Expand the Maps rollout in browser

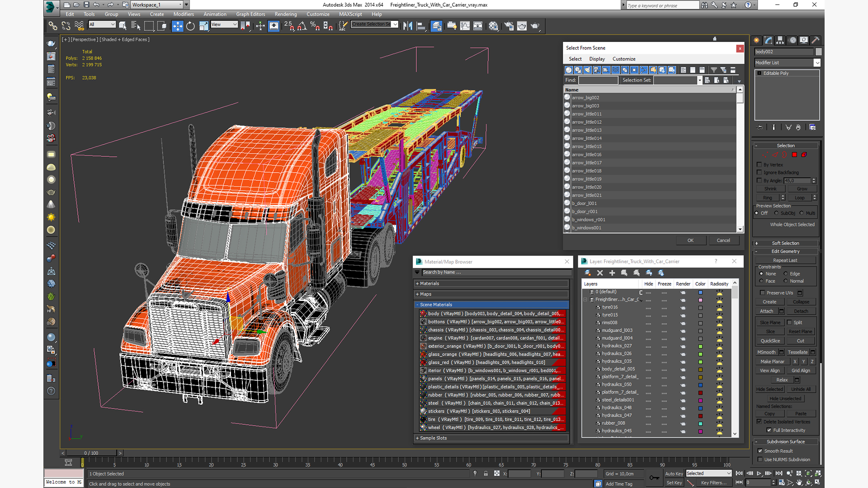pyautogui.click(x=491, y=294)
